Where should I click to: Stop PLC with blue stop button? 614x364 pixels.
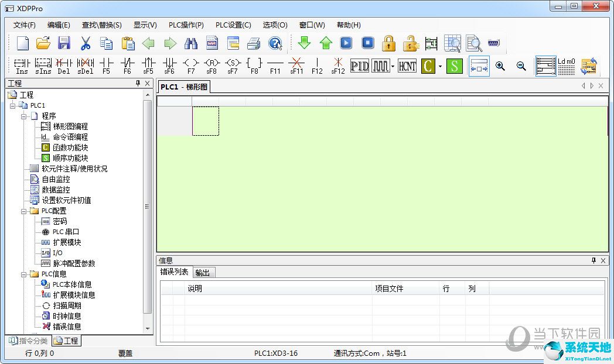368,43
